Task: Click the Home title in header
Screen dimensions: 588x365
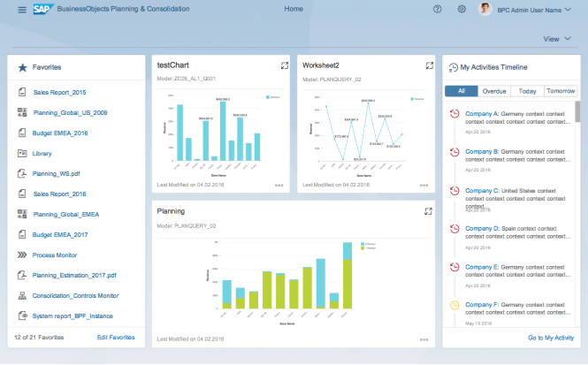Action: [x=294, y=9]
